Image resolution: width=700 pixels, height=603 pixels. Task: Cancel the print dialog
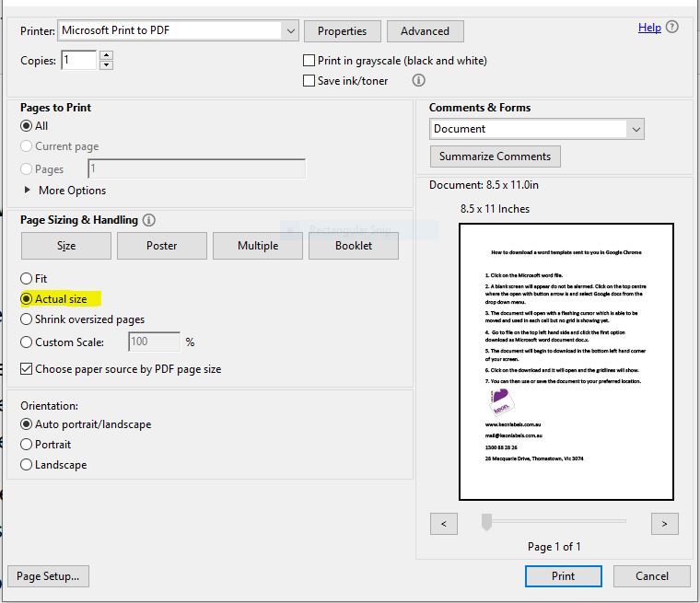click(652, 576)
